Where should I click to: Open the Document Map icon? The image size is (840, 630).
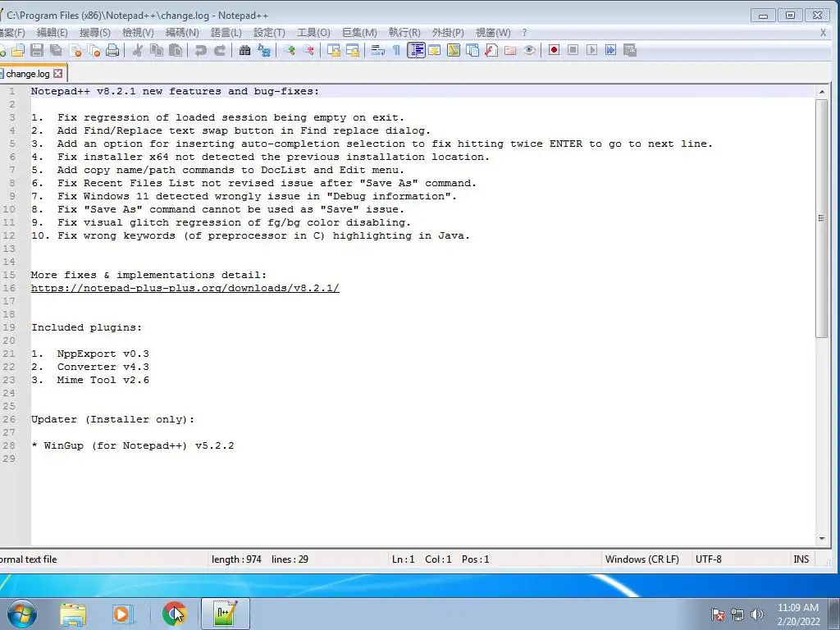[454, 50]
